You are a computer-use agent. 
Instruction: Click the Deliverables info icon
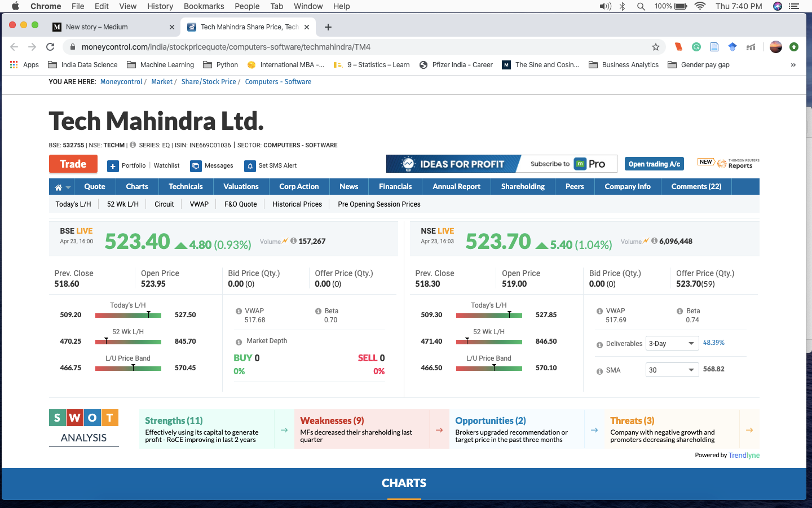pos(599,344)
